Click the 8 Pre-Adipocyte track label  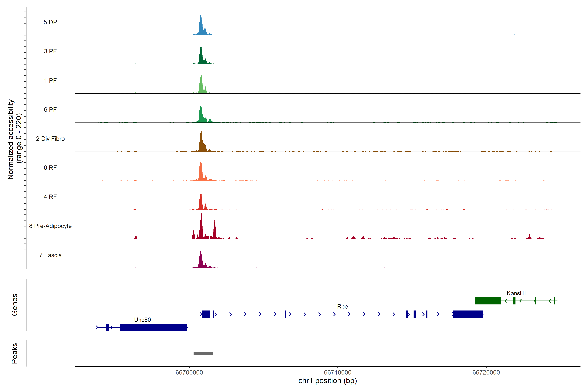(50, 226)
